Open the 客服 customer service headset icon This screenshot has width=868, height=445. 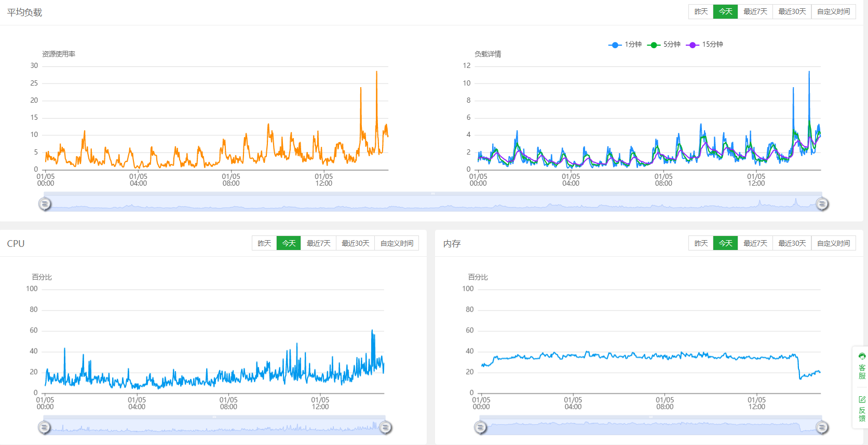click(x=862, y=356)
